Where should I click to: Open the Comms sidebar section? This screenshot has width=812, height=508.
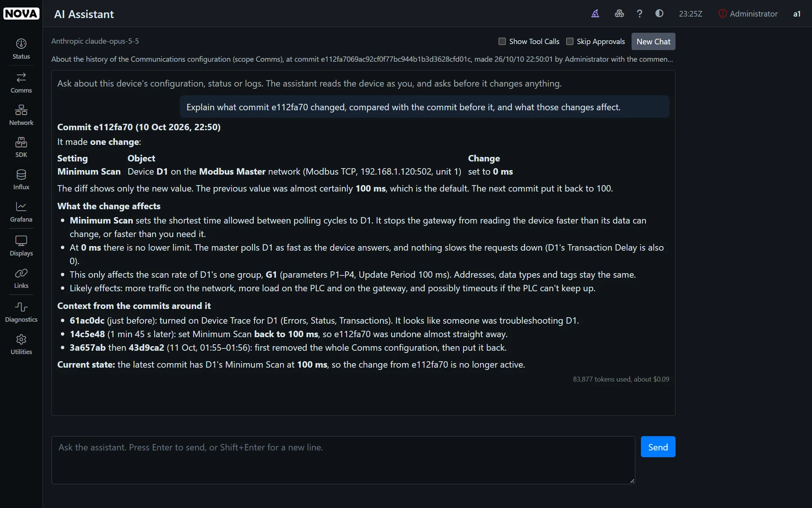click(21, 83)
